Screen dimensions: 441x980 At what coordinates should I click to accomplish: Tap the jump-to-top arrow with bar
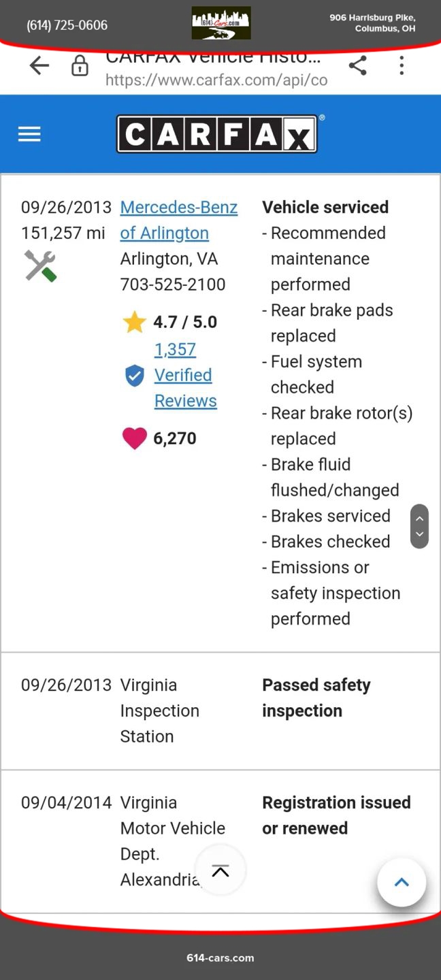click(x=220, y=870)
